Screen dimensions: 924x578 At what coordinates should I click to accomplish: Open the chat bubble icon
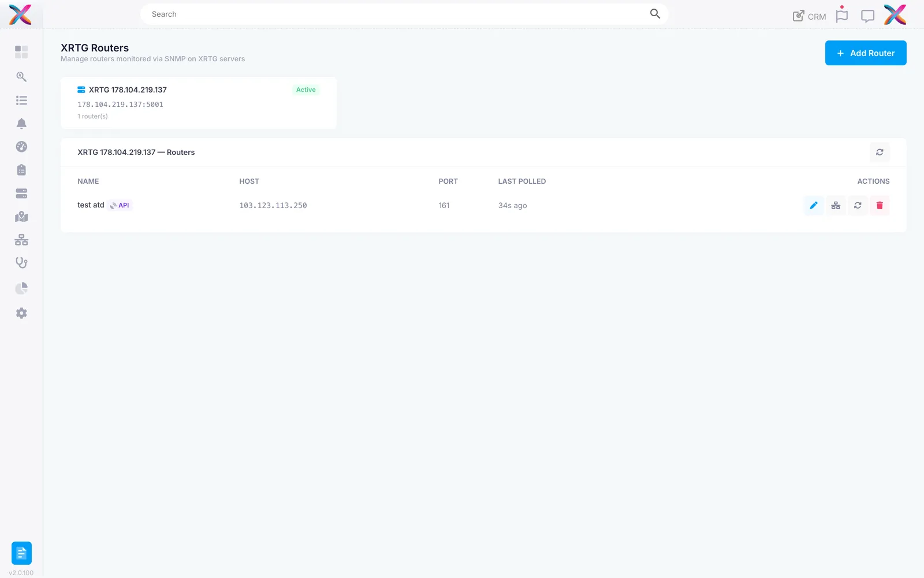point(867,16)
